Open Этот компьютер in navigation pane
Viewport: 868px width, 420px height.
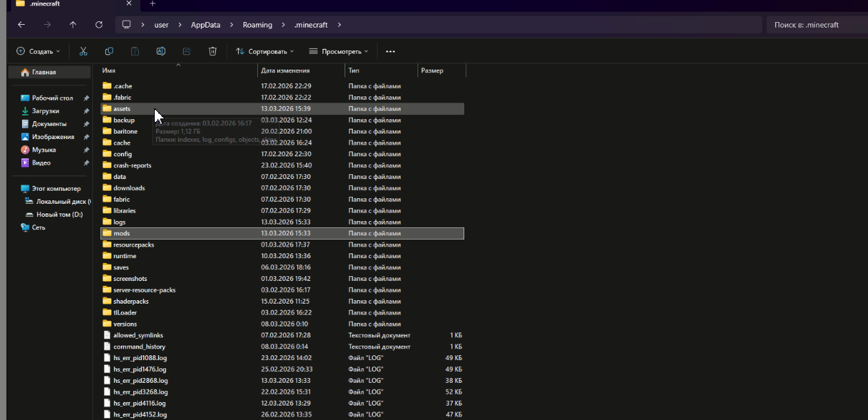[56, 189]
